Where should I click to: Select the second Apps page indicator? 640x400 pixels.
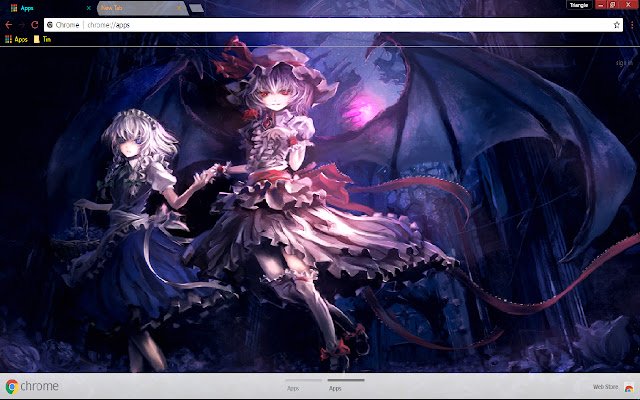346,384
